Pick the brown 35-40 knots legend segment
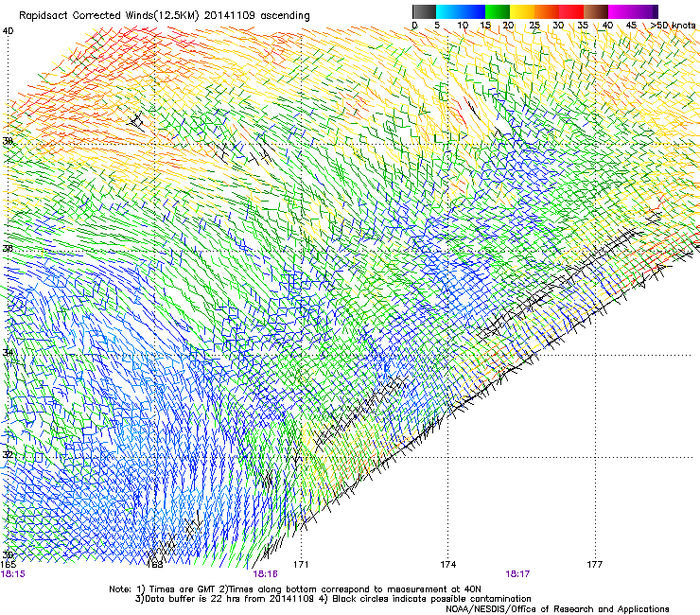 [x=596, y=11]
